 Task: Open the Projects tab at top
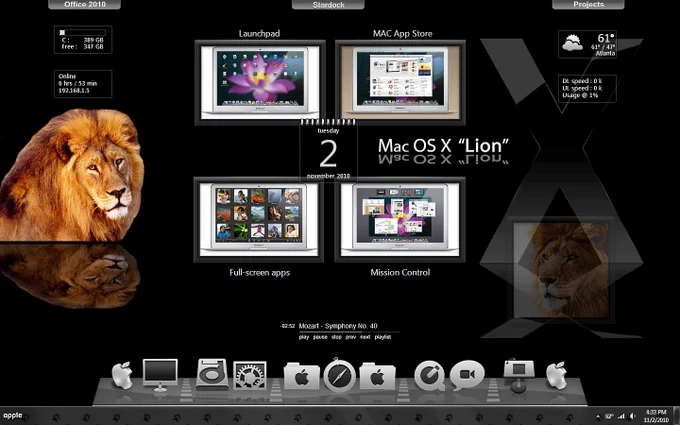588,4
